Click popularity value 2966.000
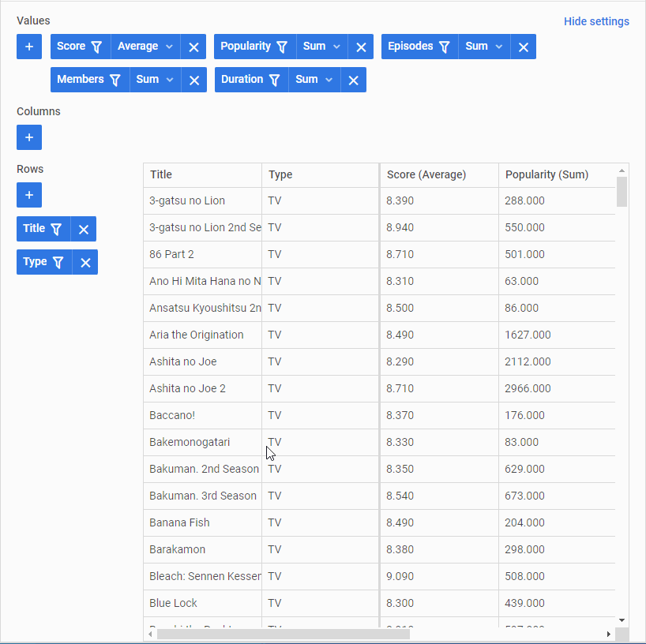 (x=557, y=389)
